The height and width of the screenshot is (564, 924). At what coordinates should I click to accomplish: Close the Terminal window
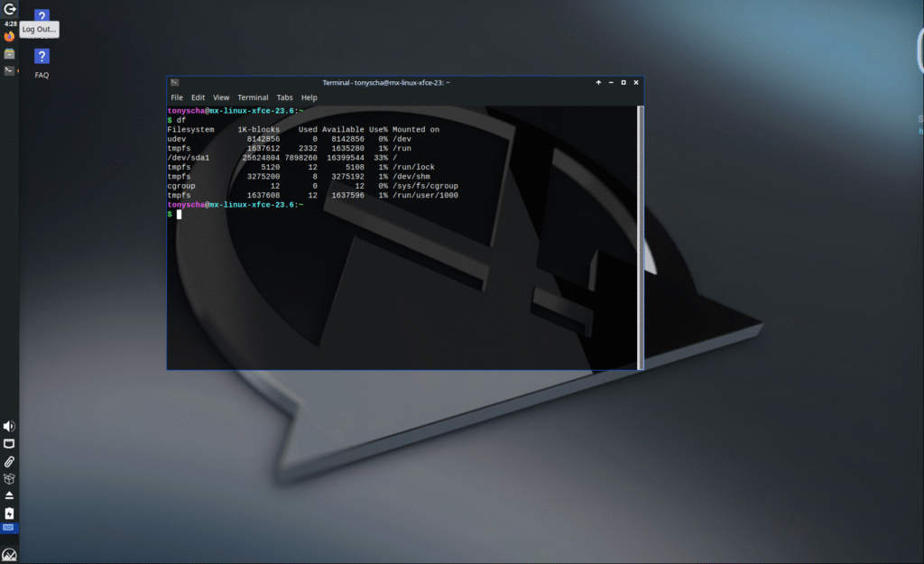click(636, 82)
